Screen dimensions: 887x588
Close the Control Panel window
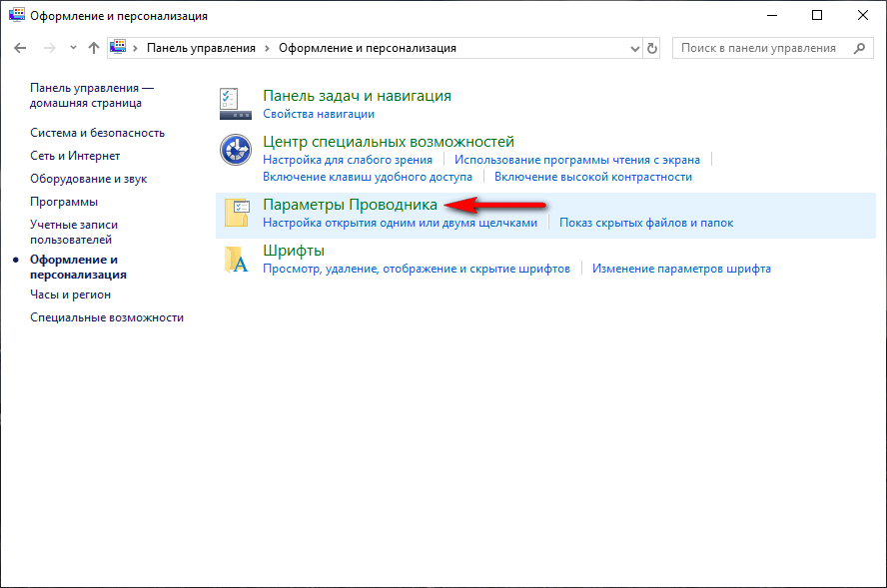(863, 15)
